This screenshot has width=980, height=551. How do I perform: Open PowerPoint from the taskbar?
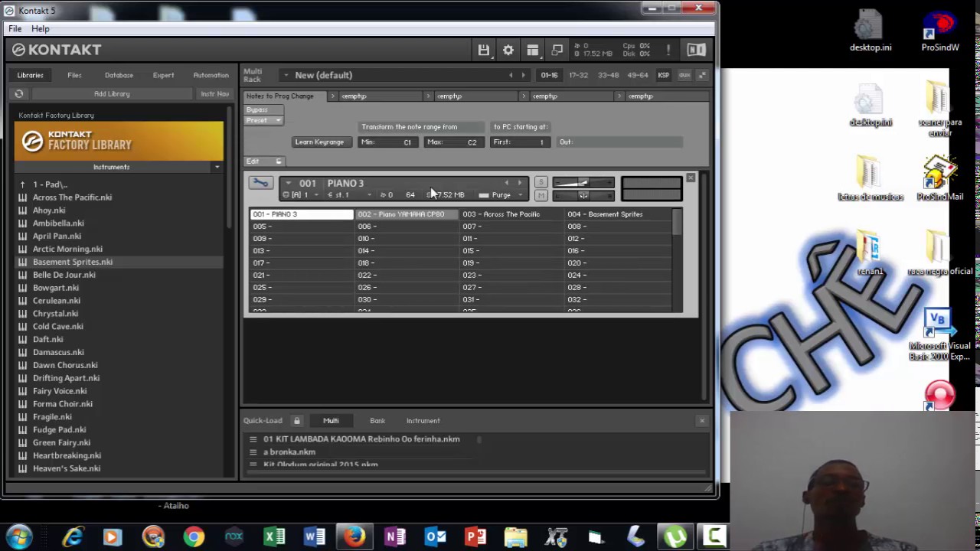[x=475, y=536]
